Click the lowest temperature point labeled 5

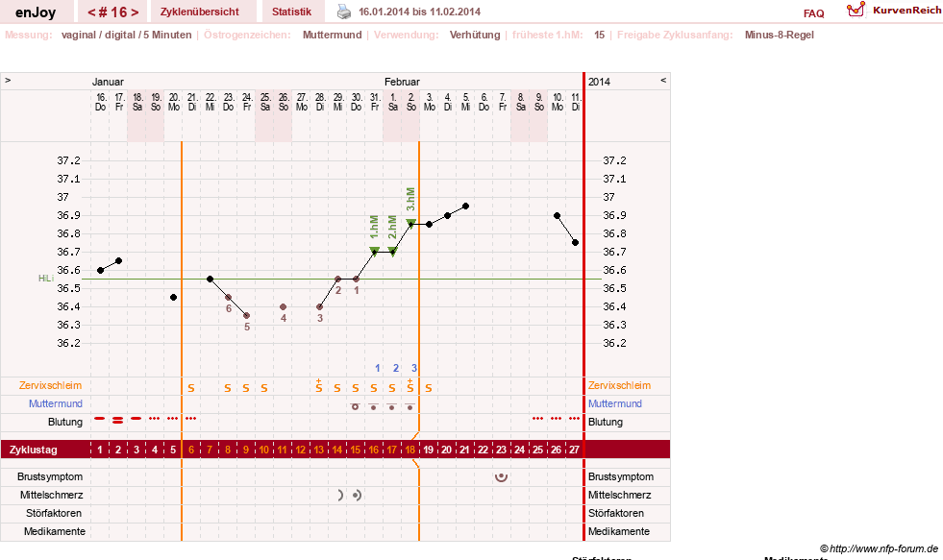pyautogui.click(x=247, y=315)
